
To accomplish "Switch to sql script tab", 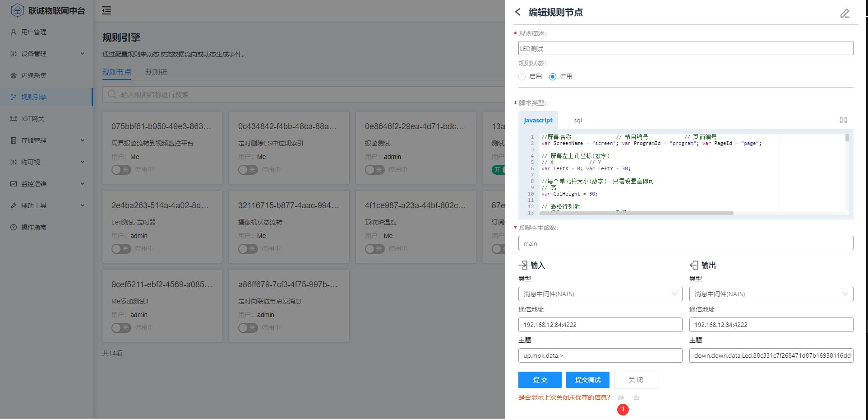I will coord(578,120).
